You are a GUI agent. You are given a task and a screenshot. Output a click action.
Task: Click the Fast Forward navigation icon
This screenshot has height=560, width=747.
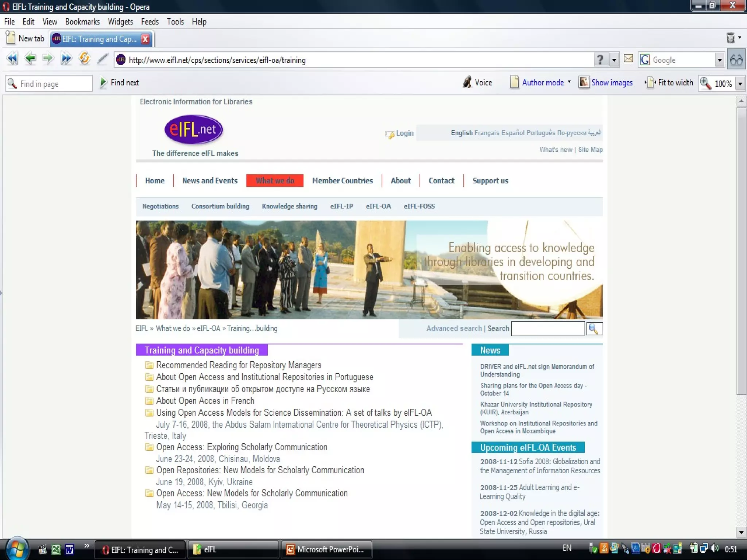(x=66, y=59)
